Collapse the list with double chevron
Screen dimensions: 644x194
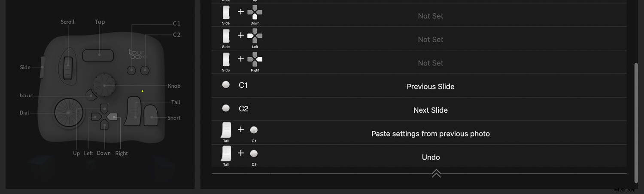pyautogui.click(x=436, y=173)
